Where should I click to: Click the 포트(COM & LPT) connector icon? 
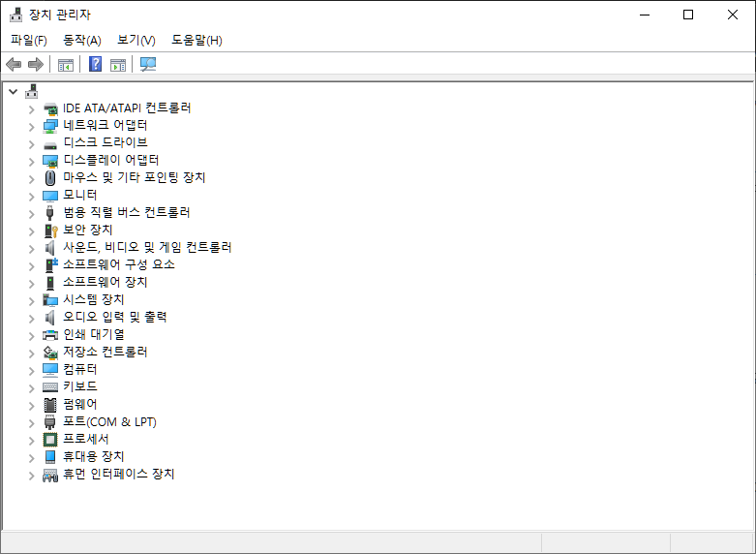tap(50, 422)
